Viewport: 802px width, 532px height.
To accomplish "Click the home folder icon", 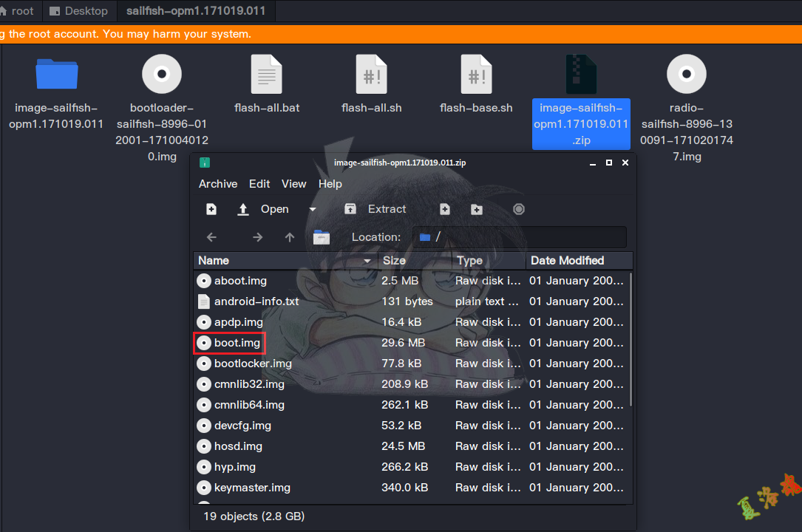I will pos(322,237).
